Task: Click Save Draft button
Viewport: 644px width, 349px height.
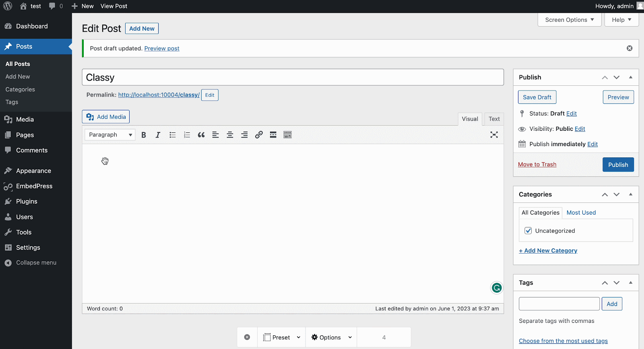Action: point(537,97)
